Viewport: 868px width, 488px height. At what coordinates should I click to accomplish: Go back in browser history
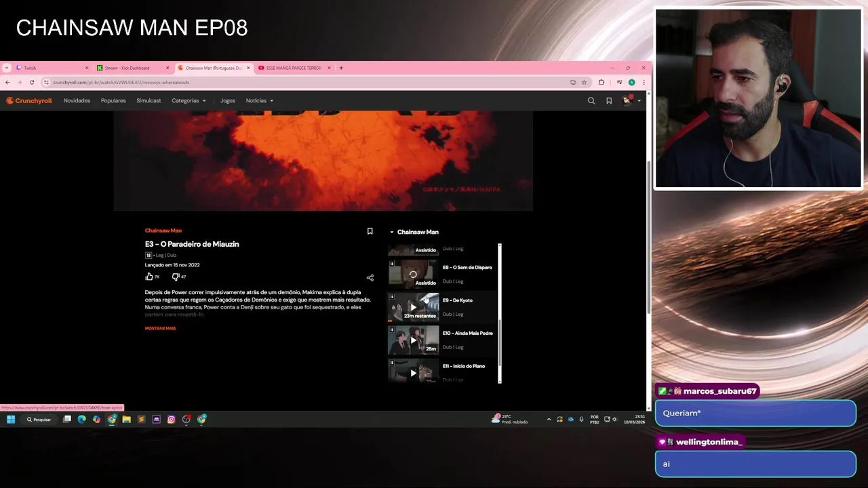(x=7, y=82)
